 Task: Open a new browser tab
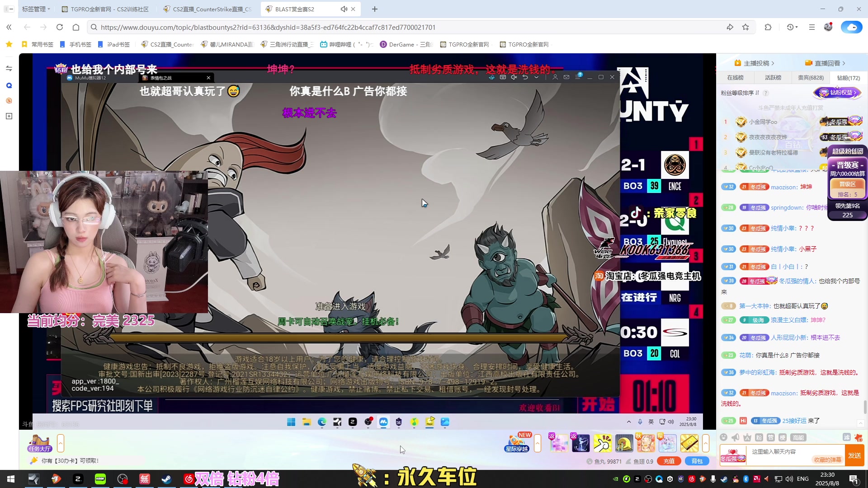(375, 9)
